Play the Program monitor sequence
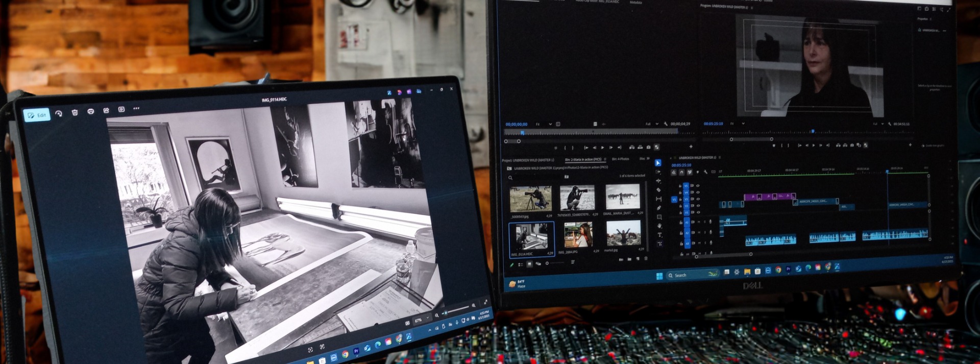Viewport: 980px width, 364px height. [x=814, y=145]
